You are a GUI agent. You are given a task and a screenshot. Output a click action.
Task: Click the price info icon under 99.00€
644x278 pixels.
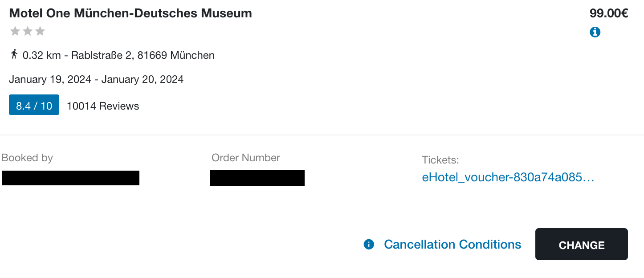click(x=595, y=32)
